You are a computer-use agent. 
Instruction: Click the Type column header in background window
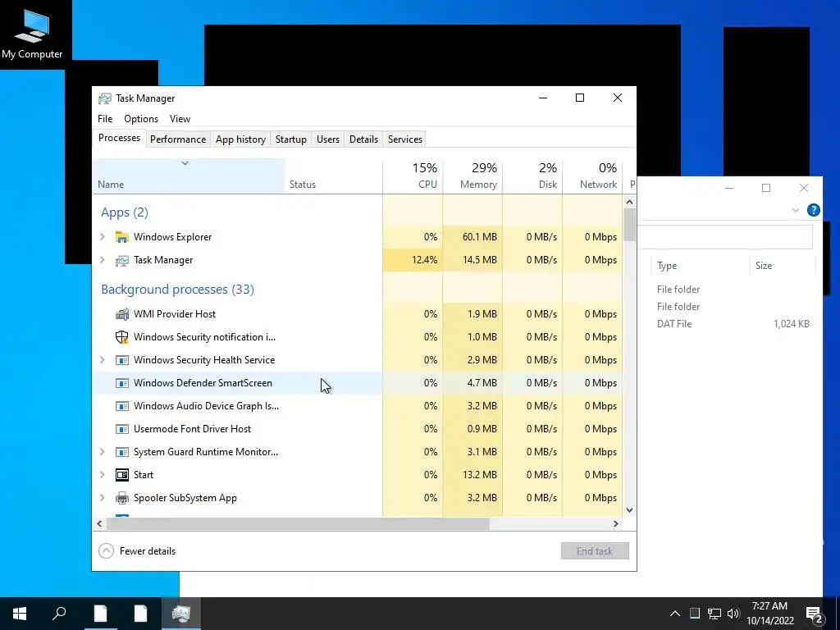point(700,266)
